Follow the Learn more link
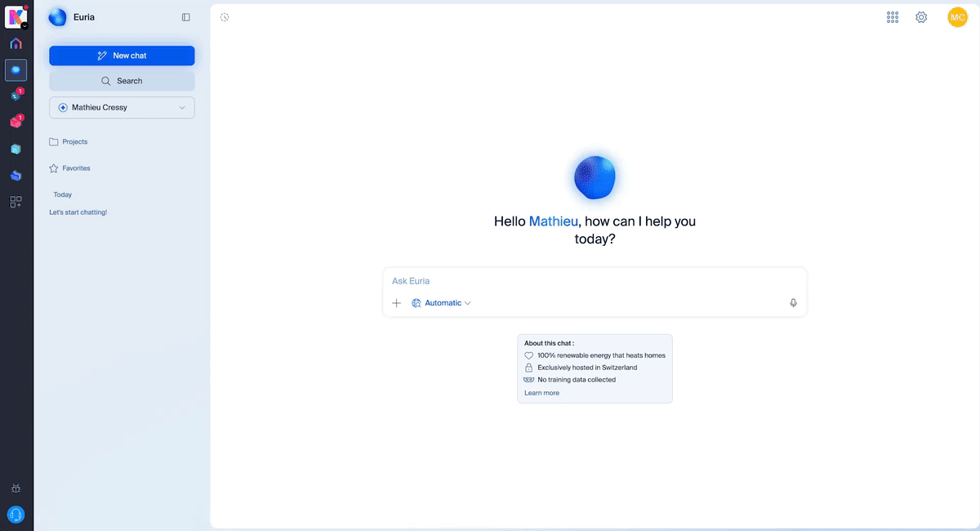The width and height of the screenshot is (980, 531). pyautogui.click(x=541, y=393)
